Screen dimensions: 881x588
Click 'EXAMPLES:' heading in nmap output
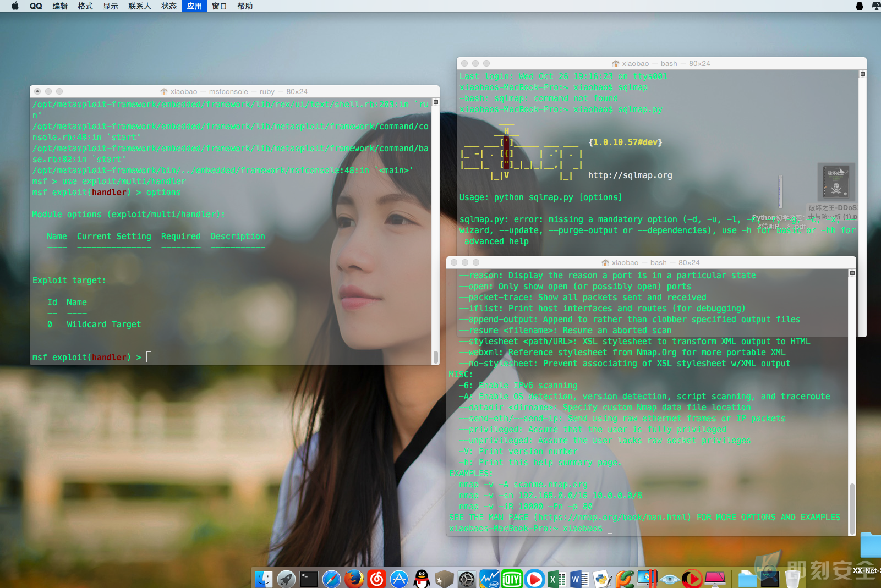coord(471,474)
